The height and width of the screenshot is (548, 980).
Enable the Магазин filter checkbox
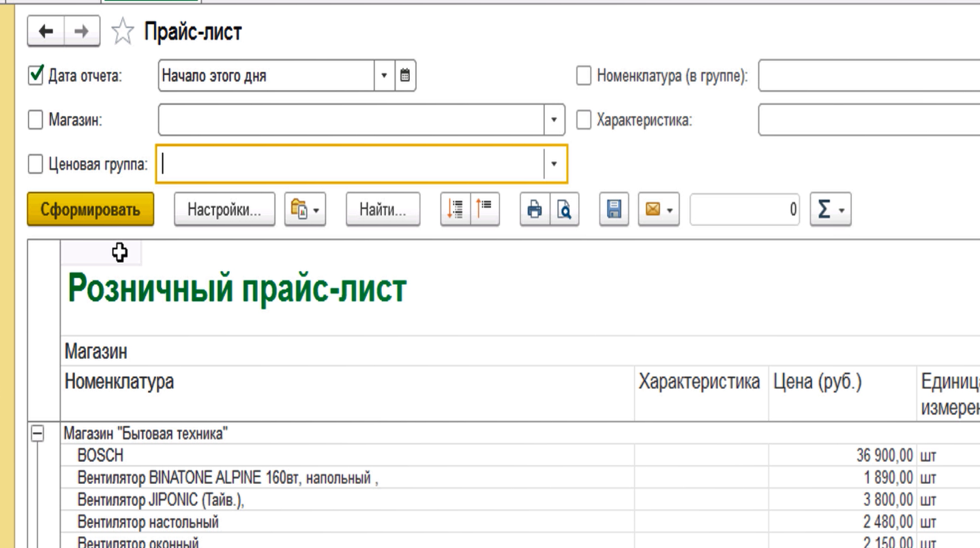pos(35,120)
